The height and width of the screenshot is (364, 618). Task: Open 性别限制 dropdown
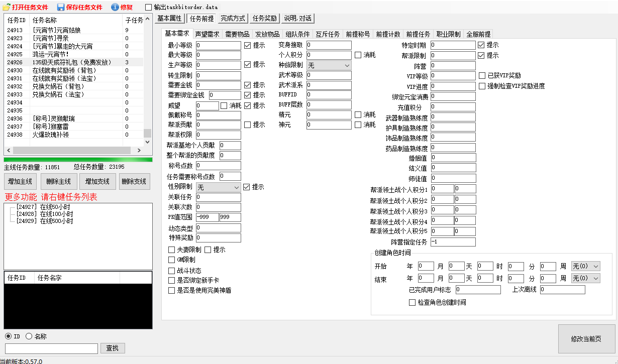(219, 187)
